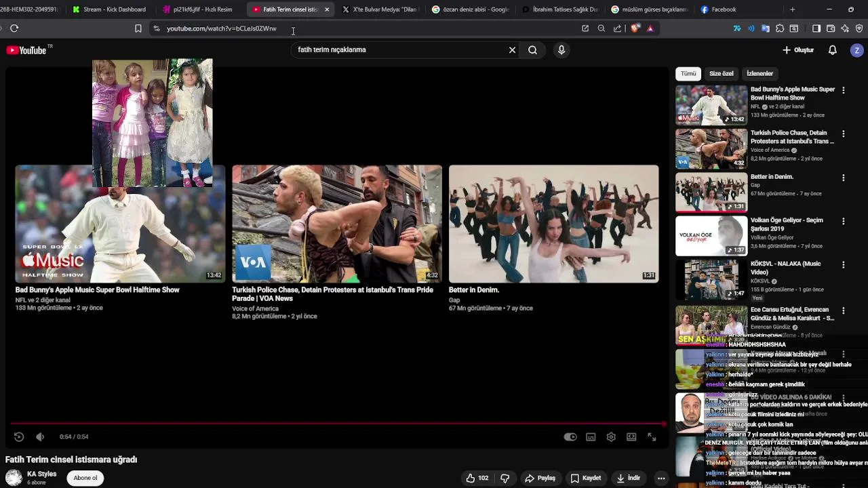Open the KA Styles channel avatar
The height and width of the screenshot is (488, 868).
[14, 478]
